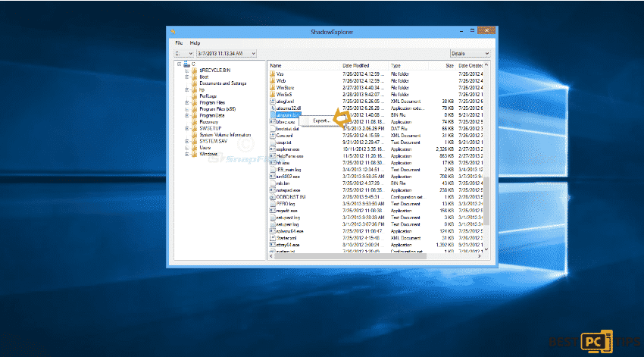Minimize the ShadowExplorer window
This screenshot has width=644, height=357.
[x=461, y=31]
